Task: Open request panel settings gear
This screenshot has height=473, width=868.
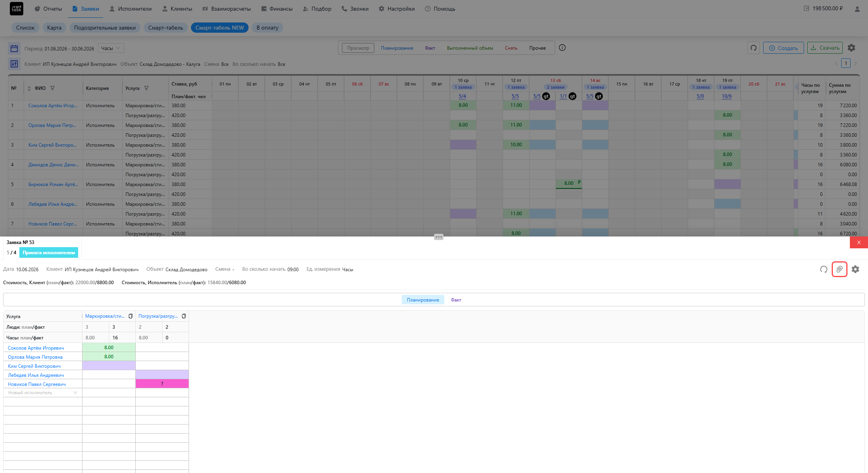Action: tap(855, 269)
